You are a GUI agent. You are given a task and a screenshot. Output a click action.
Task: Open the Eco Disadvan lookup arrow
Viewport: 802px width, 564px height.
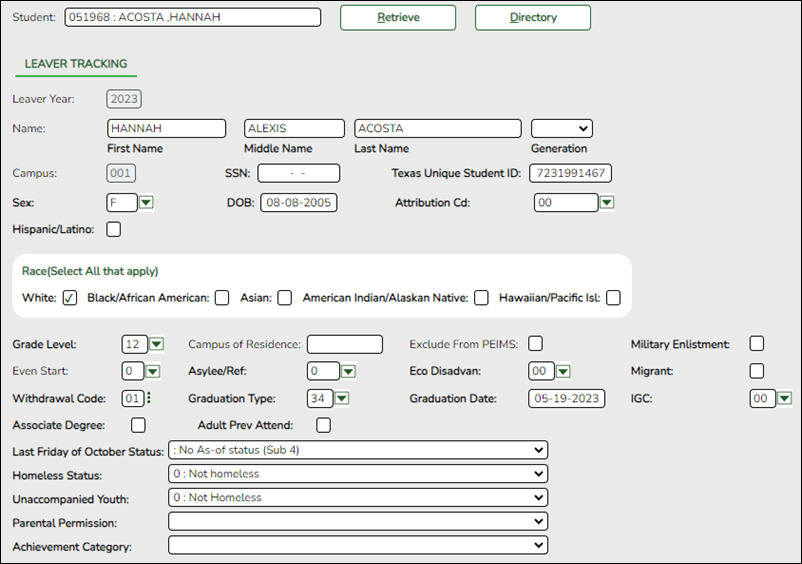(x=563, y=371)
